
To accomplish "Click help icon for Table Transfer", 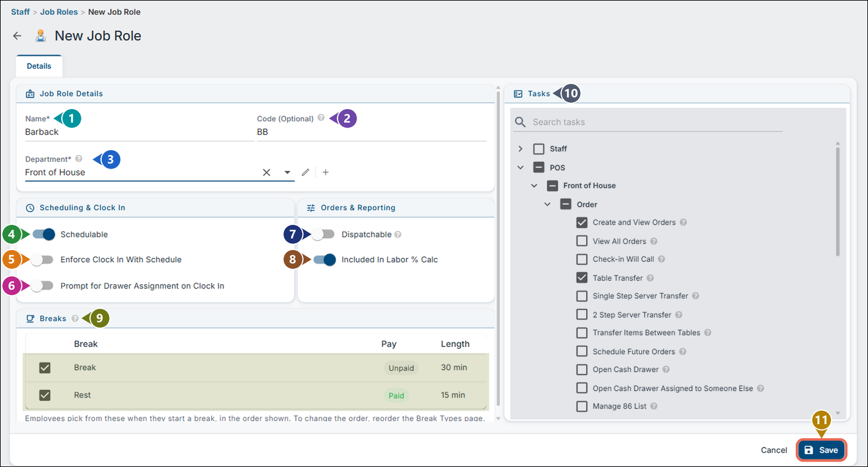I will click(x=650, y=278).
